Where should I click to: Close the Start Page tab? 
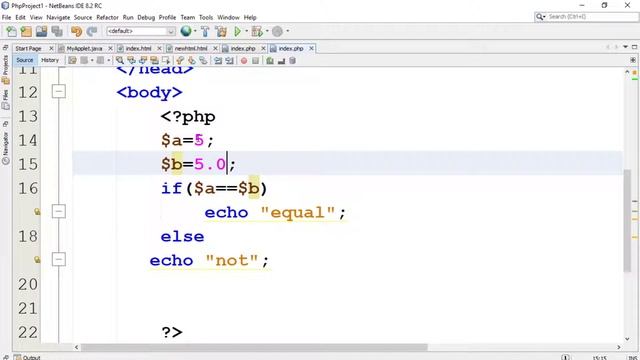point(51,49)
